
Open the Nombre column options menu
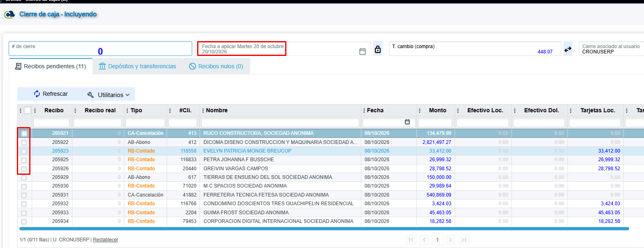point(202,110)
